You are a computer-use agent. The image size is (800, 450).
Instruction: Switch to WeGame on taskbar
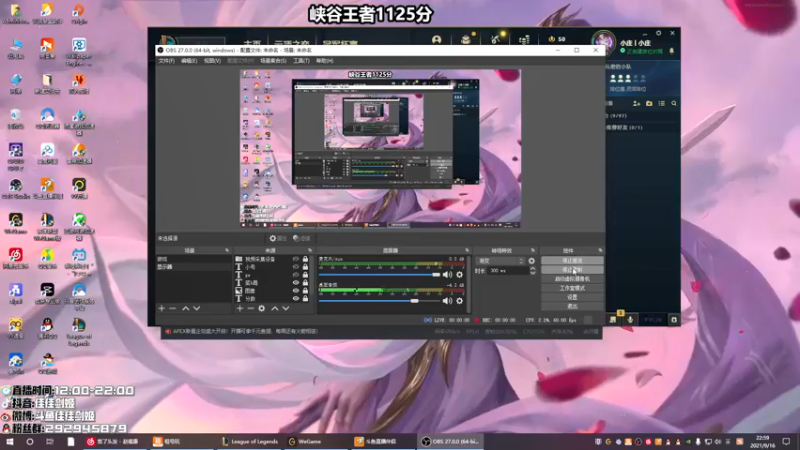point(305,441)
